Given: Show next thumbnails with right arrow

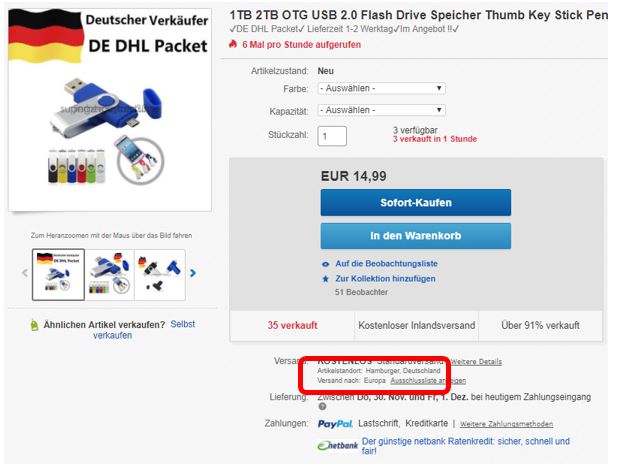Looking at the screenshot, I should click(x=193, y=273).
